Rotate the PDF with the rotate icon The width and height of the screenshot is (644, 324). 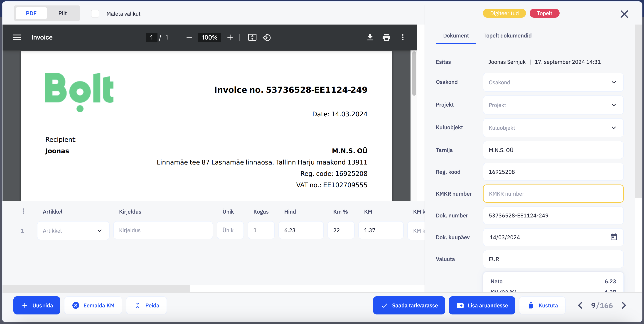click(267, 37)
